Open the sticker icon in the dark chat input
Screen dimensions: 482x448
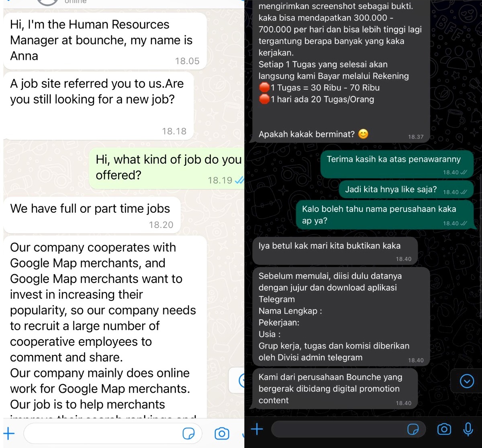(413, 429)
